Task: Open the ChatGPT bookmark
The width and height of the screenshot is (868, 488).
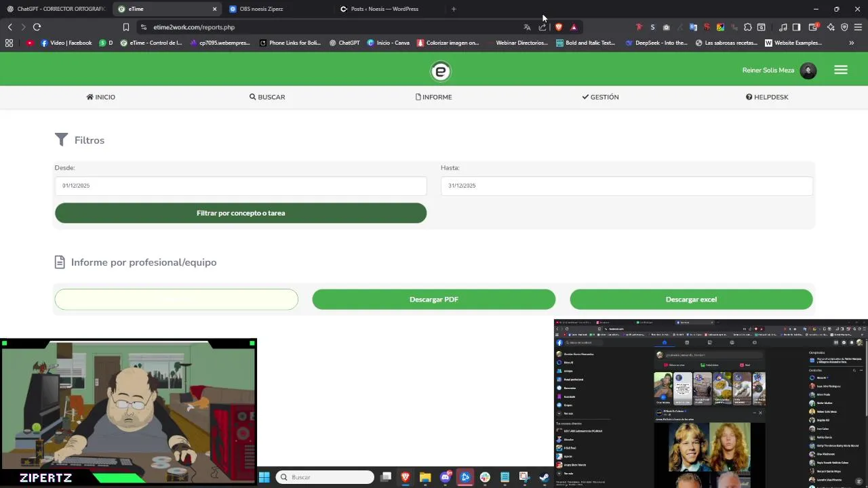Action: pos(344,43)
